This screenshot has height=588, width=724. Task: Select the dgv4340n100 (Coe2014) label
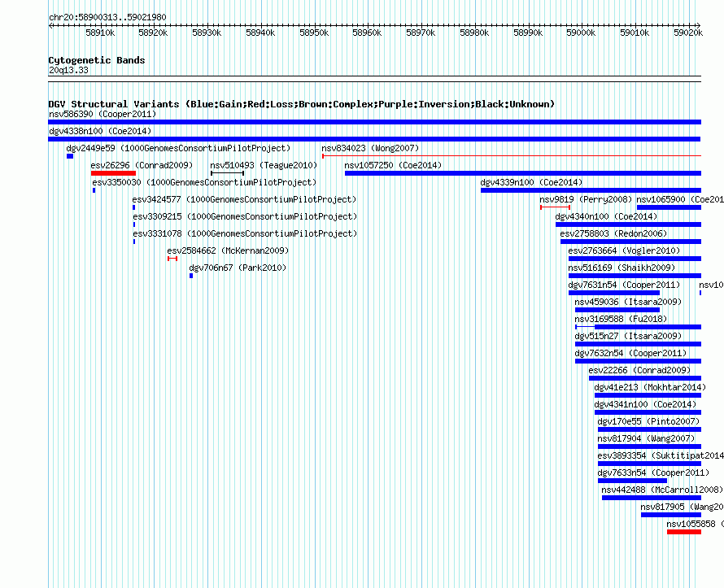[x=606, y=216]
